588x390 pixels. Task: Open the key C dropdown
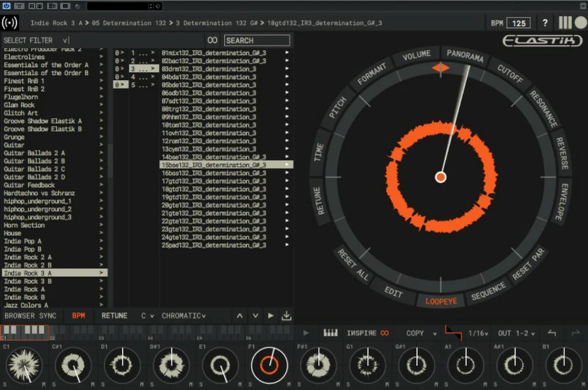pyautogui.click(x=148, y=316)
